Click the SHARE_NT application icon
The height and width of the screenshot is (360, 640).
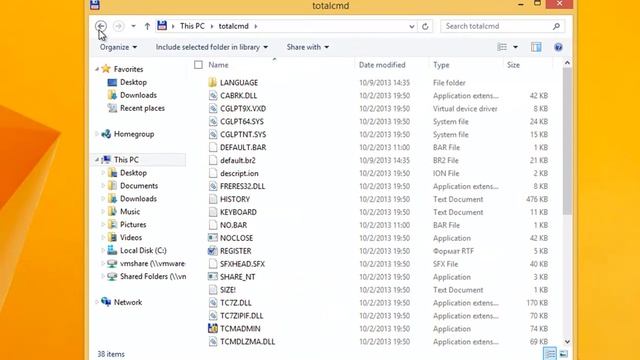[213, 277]
